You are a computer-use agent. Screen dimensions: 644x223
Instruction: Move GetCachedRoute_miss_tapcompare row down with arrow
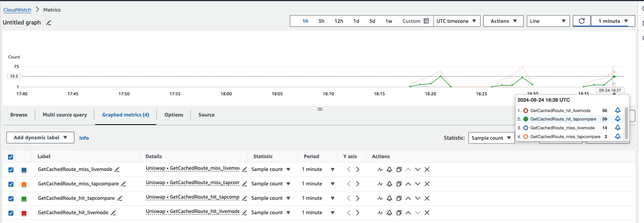[x=418, y=184]
